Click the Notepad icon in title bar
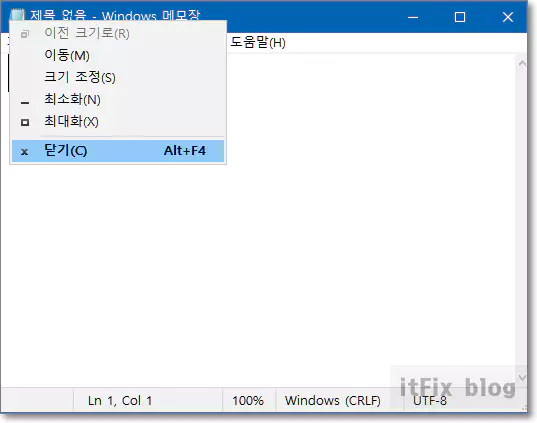Viewport: 537px width, 423px height. coord(17,15)
